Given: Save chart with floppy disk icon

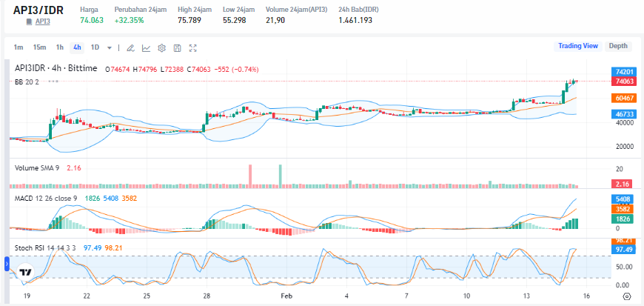Looking at the screenshot, I should point(177,47).
